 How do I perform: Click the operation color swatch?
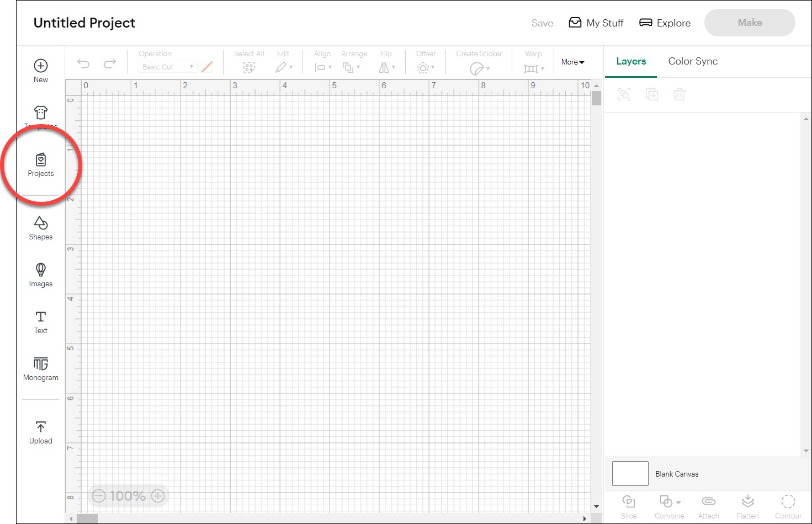click(x=207, y=66)
